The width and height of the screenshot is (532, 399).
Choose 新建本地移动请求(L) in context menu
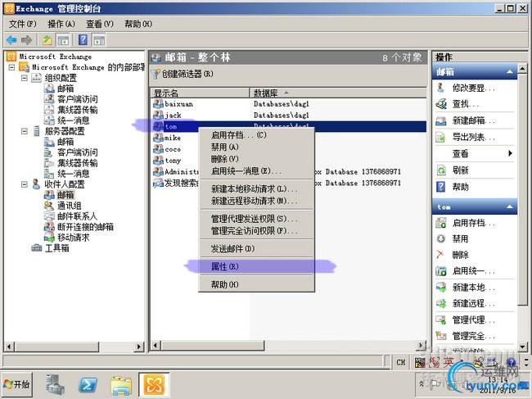click(256, 188)
